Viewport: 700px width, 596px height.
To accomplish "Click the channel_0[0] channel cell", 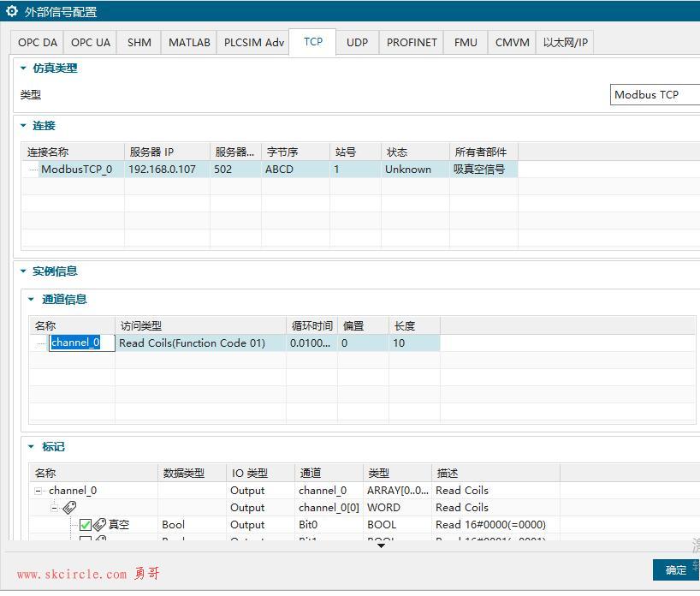I will click(x=329, y=508).
